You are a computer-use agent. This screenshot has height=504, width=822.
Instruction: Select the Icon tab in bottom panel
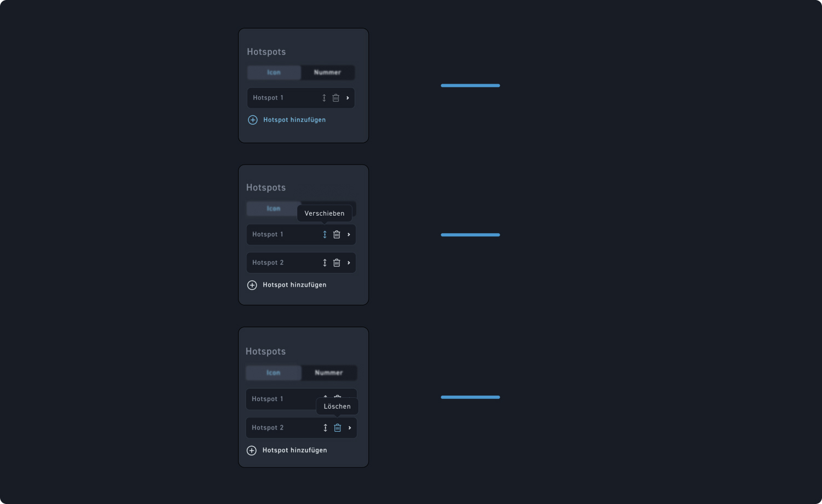(x=274, y=373)
